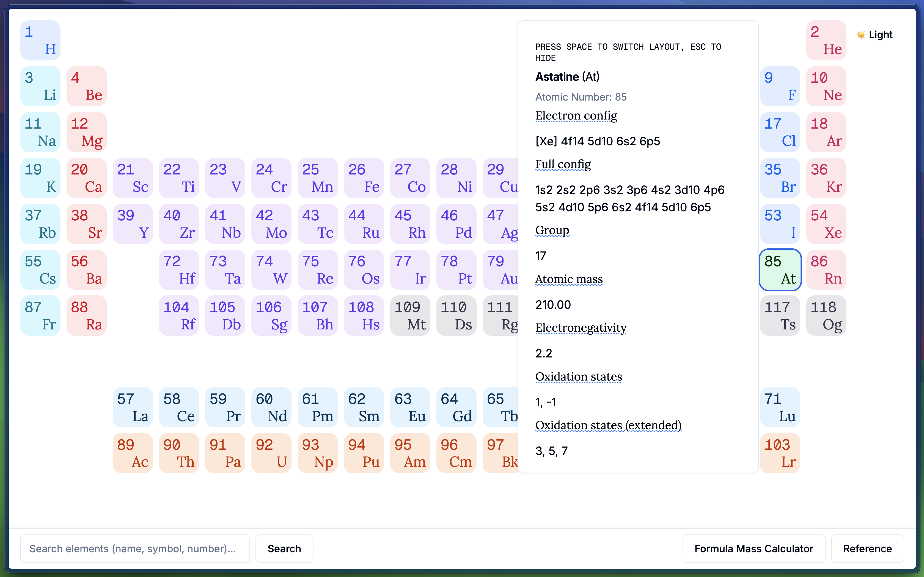
Task: Click the Oganesson (Og) tile
Action: [x=826, y=316]
